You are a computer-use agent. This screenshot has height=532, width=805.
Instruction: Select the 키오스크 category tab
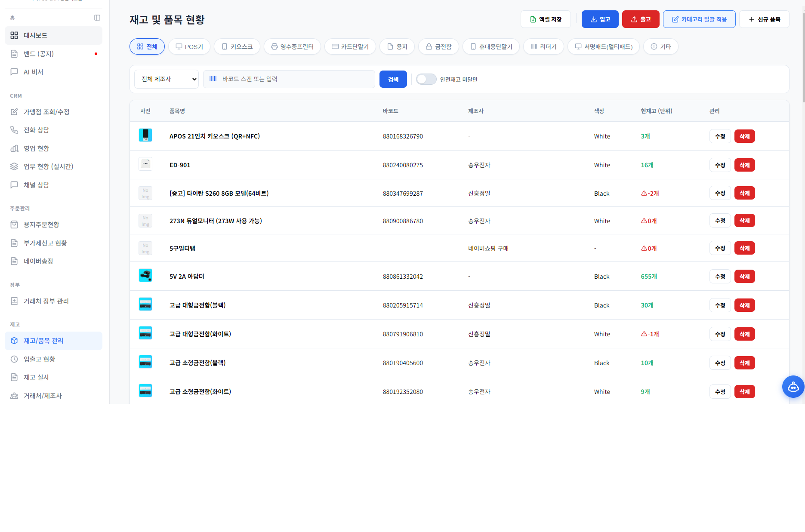[x=237, y=46]
